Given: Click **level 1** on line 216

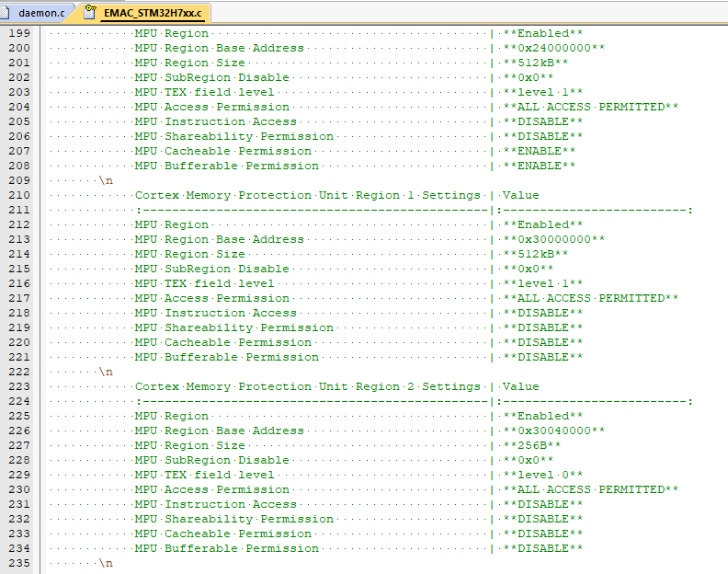Looking at the screenshot, I should coord(542,283).
